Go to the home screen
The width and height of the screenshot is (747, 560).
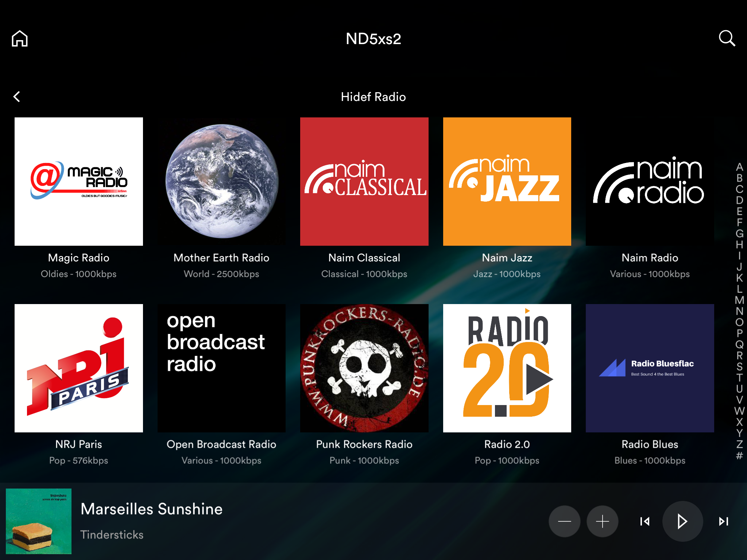[20, 39]
